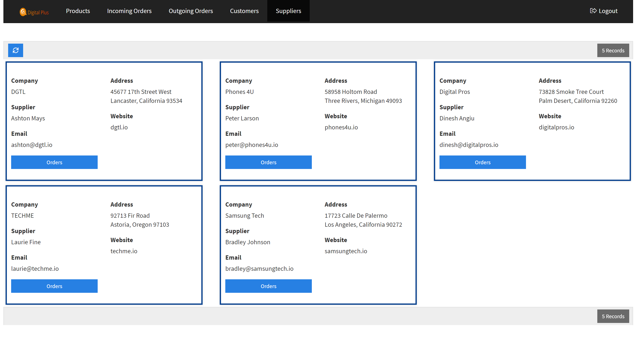Click email peter@phones4u.io

tap(252, 145)
